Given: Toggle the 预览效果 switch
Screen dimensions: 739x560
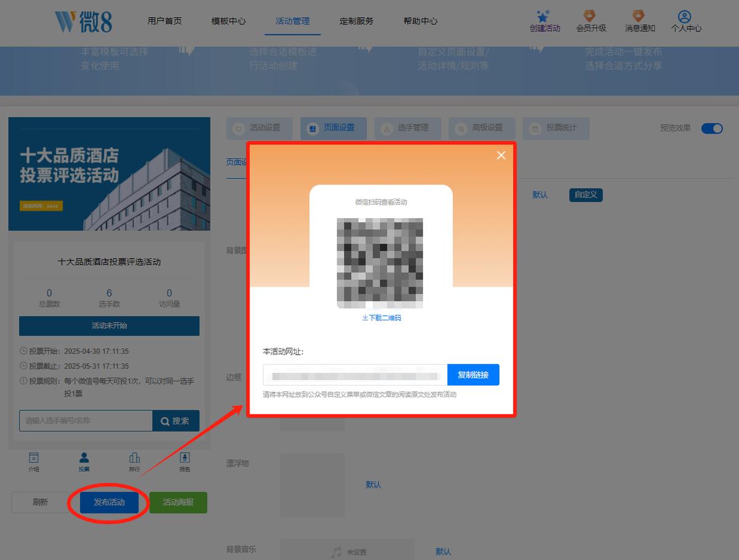Looking at the screenshot, I should coord(712,128).
